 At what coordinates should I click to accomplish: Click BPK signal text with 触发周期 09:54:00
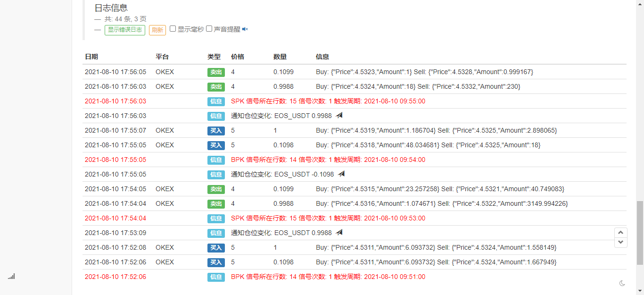coord(328,160)
